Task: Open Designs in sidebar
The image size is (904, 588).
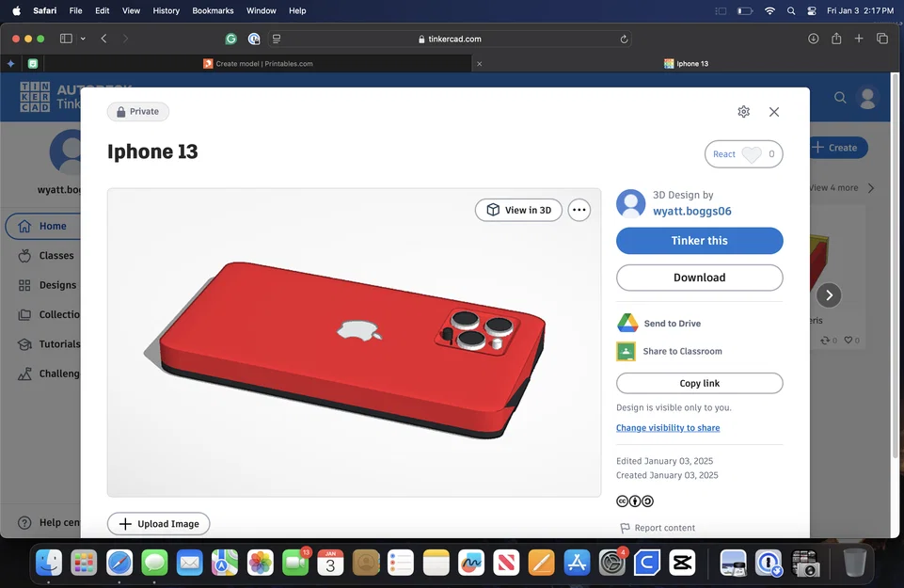Action: [x=47, y=285]
